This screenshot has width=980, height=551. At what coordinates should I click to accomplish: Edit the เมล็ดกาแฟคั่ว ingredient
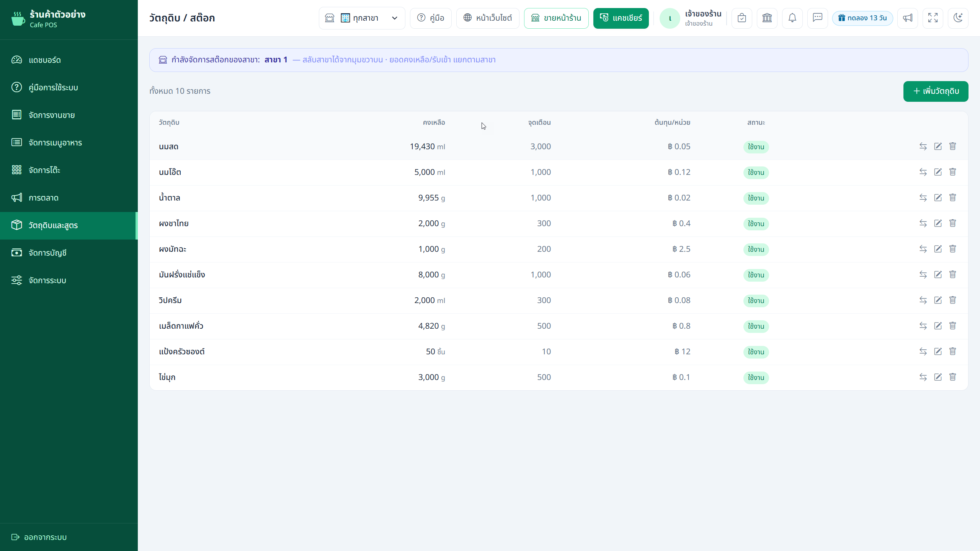[938, 326]
